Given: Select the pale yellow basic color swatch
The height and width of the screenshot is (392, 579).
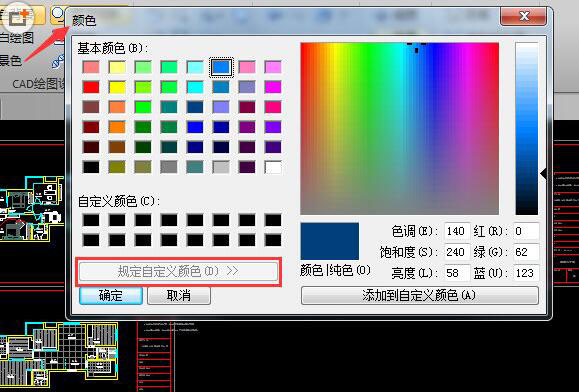Looking at the screenshot, I should [x=117, y=67].
